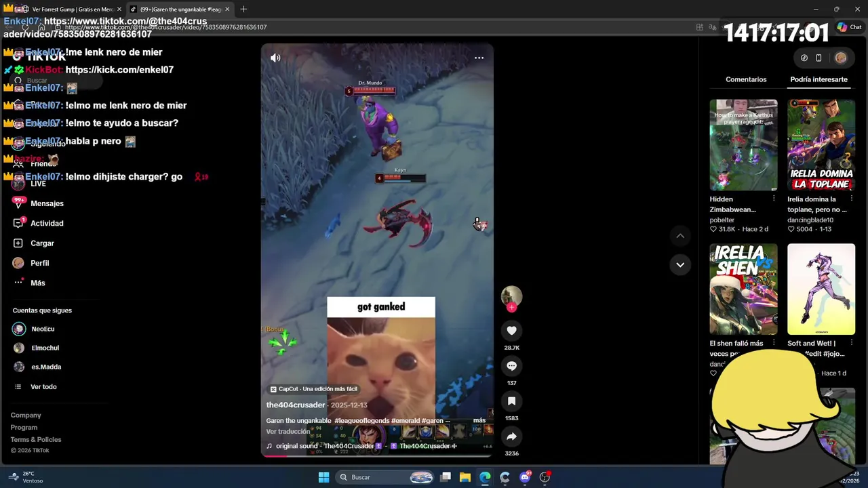868x488 pixels.
Task: Open Actividad in the TikTok sidebar
Action: pyautogui.click(x=47, y=223)
